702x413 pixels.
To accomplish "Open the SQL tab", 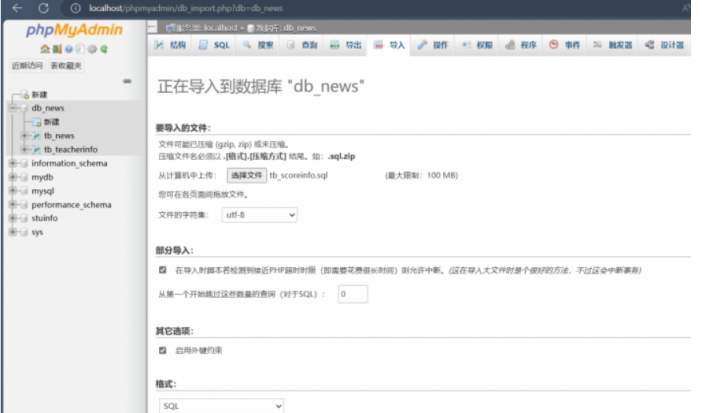I will click(214, 45).
